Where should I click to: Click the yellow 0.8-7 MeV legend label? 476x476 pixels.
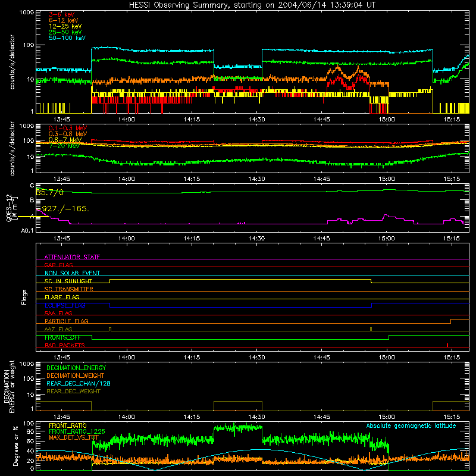click(x=65, y=140)
